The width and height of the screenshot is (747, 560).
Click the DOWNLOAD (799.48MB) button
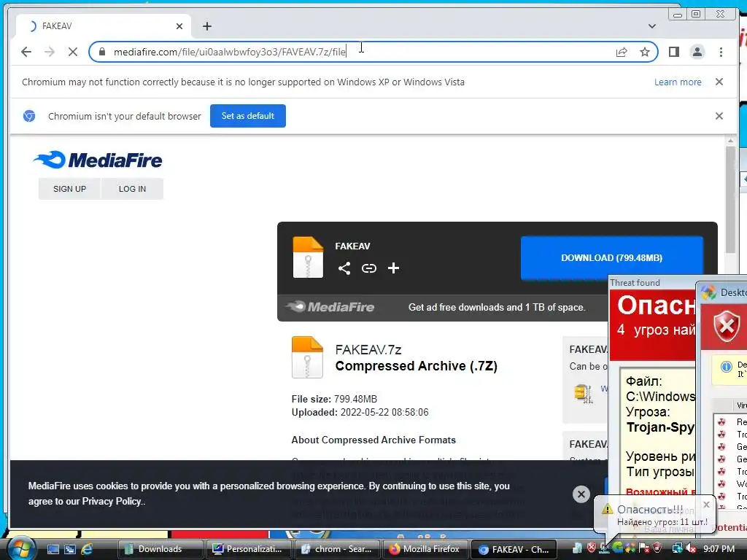click(612, 257)
